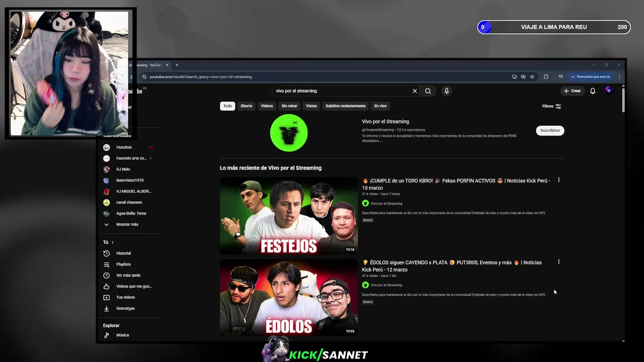Image resolution: width=644 pixels, height=362 pixels.
Task: Open the YouTube account avatar menu
Action: (608, 90)
